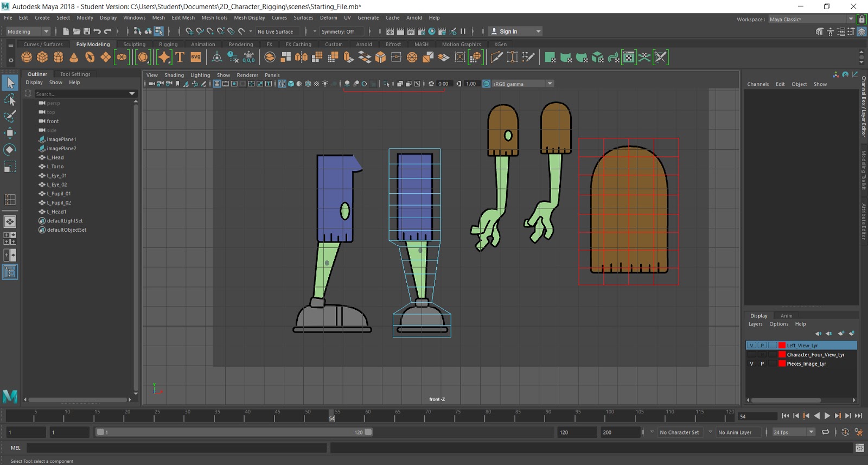Toggle playback P of Left_View_Lyr layer
The image size is (868, 465).
click(x=762, y=346)
